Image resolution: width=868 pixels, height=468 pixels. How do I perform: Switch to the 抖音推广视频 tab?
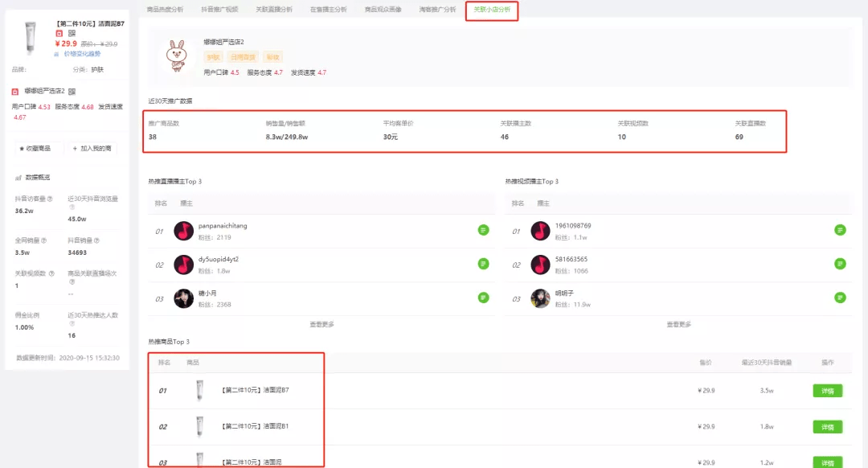pos(219,10)
